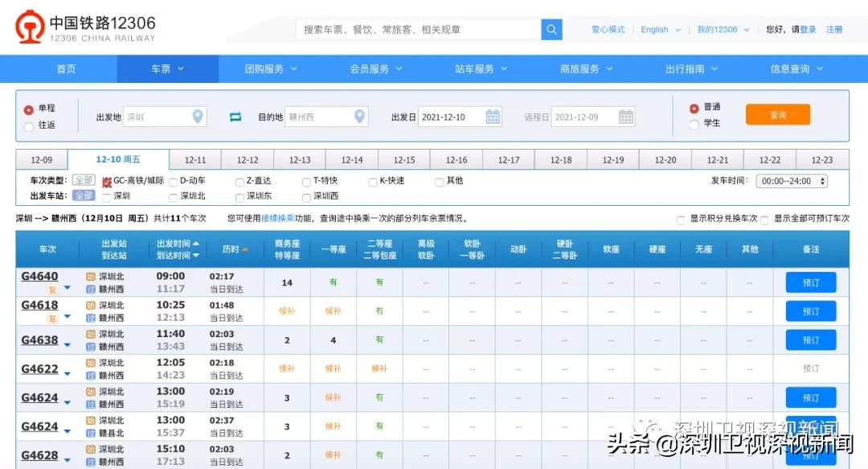868x469 pixels.
Task: Open the 发车时间 time range selector
Action: point(791,180)
